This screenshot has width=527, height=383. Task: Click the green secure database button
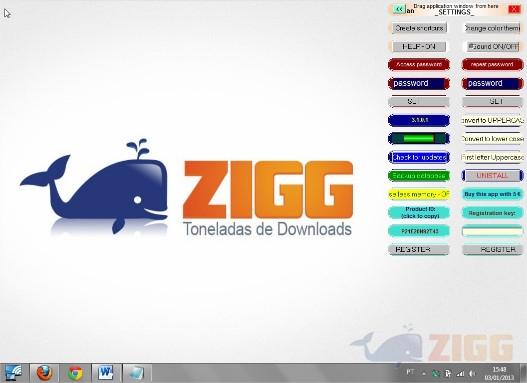(x=419, y=175)
